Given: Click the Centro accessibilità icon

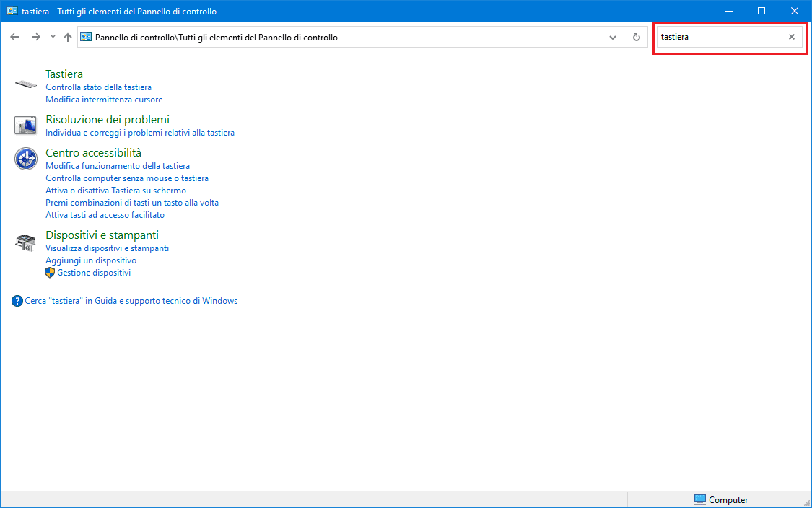Looking at the screenshot, I should 25,158.
